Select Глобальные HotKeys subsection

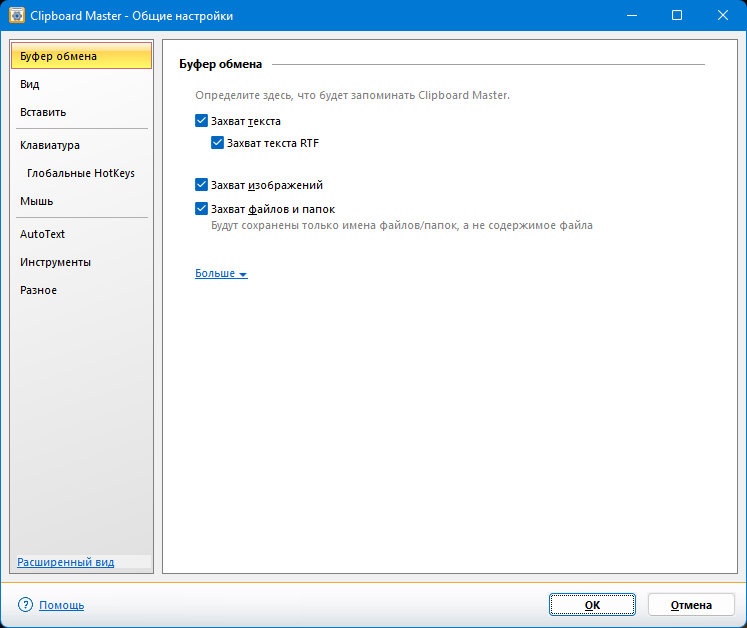click(x=81, y=173)
